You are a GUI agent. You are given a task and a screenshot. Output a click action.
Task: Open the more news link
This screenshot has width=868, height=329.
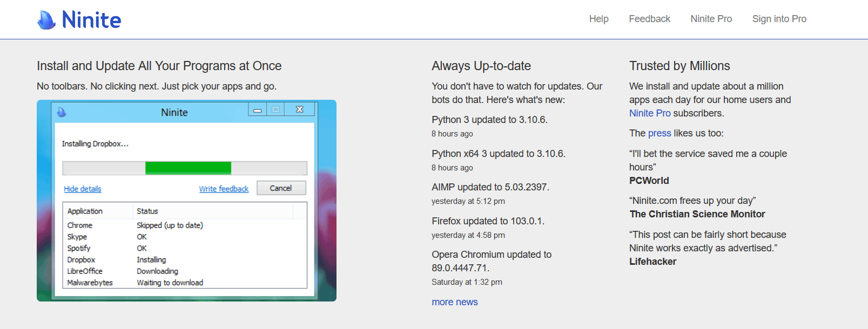[x=455, y=302]
